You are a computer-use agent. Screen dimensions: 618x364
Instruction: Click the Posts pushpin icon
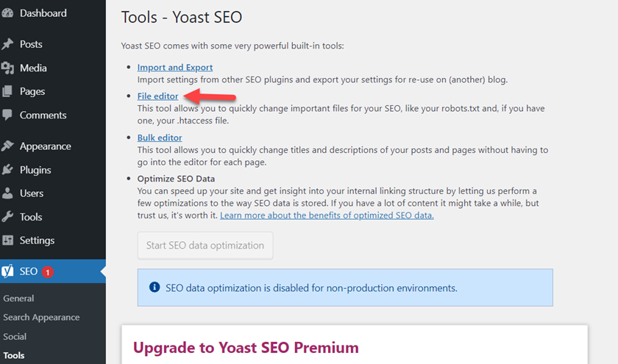pos(7,44)
